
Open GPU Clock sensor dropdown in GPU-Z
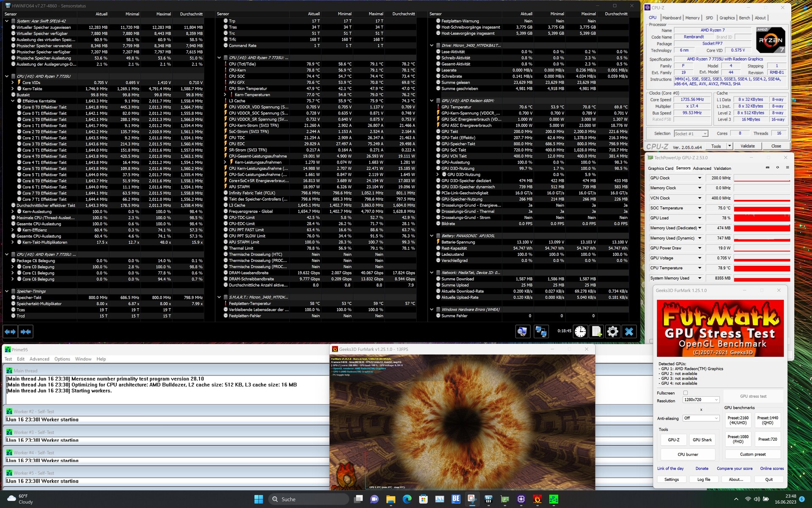point(700,178)
